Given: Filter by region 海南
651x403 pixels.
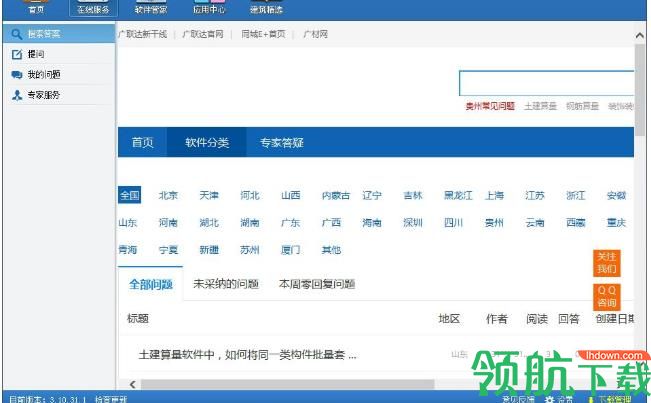Looking at the screenshot, I should point(372,222).
